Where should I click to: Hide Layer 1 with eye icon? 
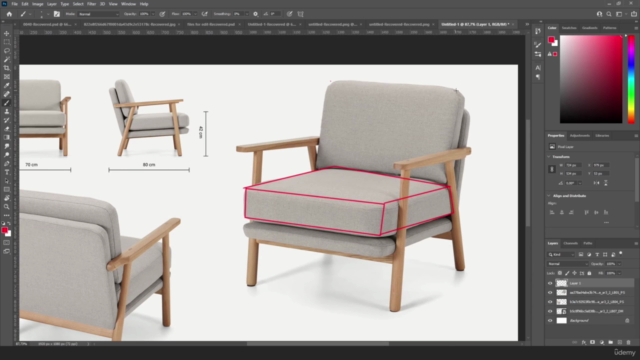[550, 283]
